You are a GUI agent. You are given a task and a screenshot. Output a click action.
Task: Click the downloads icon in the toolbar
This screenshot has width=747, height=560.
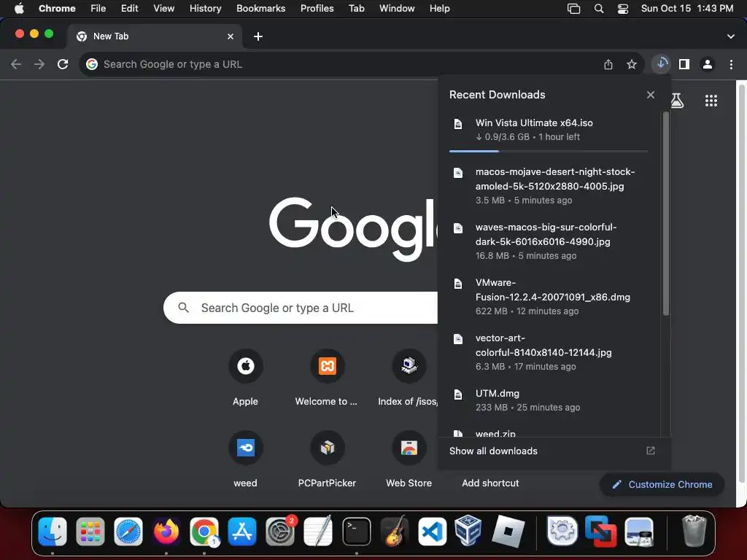click(661, 64)
